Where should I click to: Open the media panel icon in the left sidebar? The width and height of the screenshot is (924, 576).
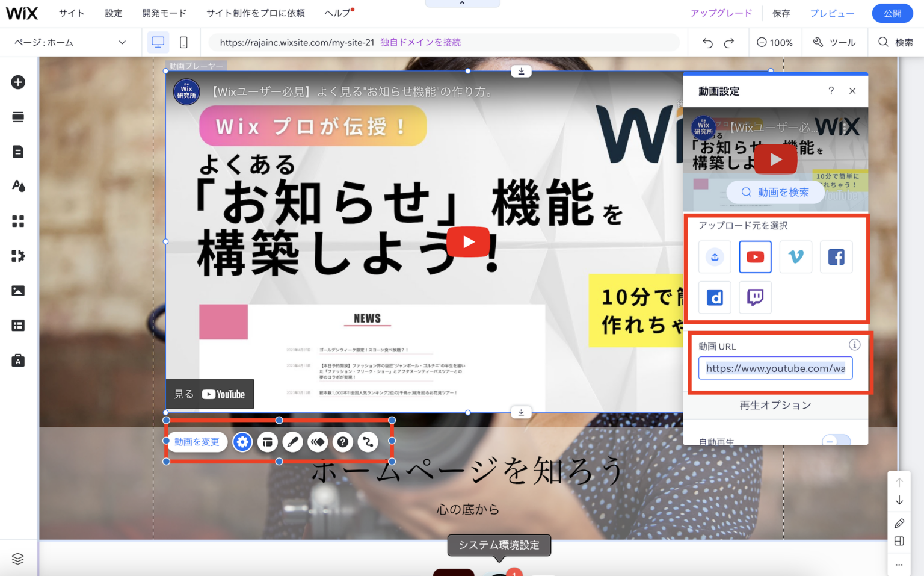pyautogui.click(x=18, y=291)
